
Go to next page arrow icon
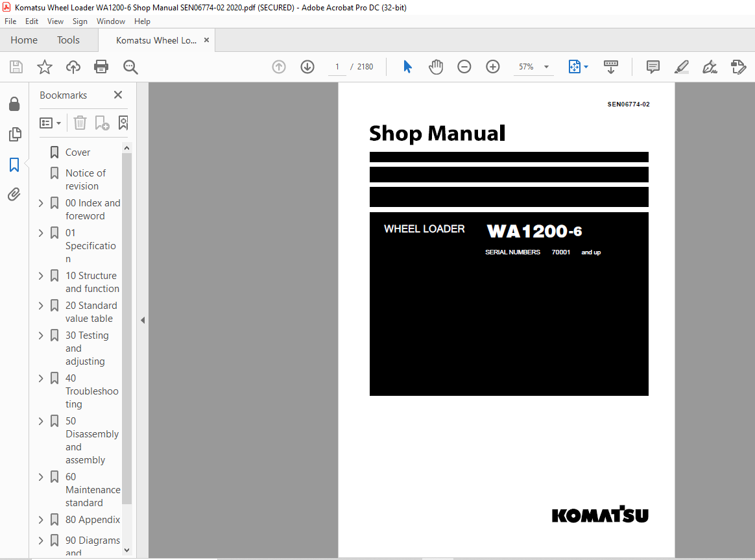(307, 67)
